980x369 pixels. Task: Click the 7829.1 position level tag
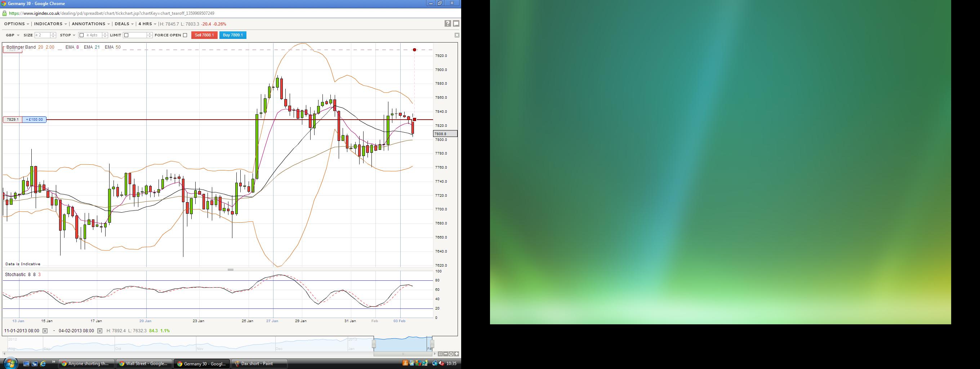pyautogui.click(x=13, y=119)
